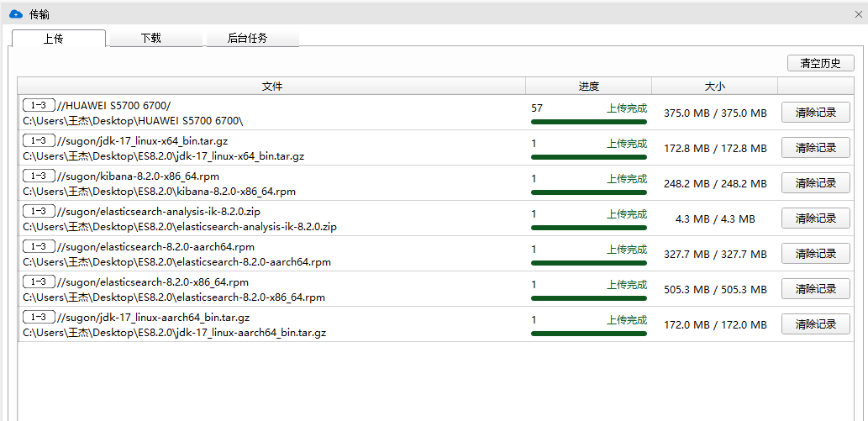Remove record of elasticsearch-analysis-ik-8.2.0.zip

click(815, 218)
